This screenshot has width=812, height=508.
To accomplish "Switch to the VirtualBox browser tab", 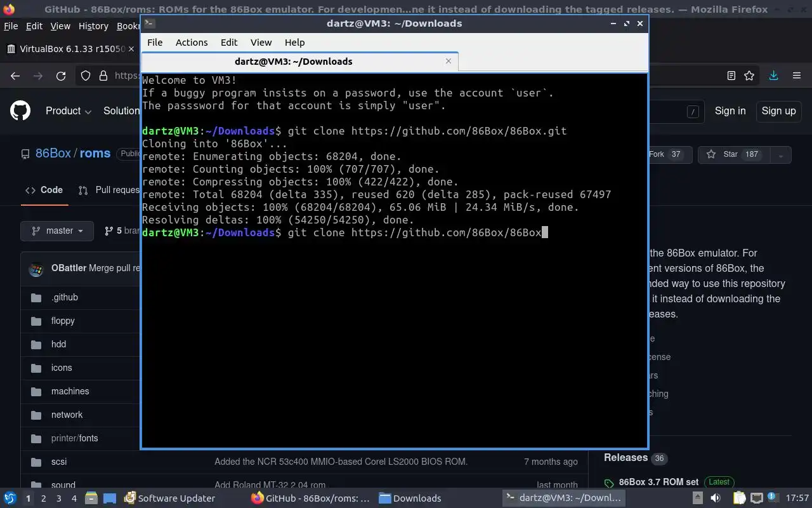I will [71, 49].
